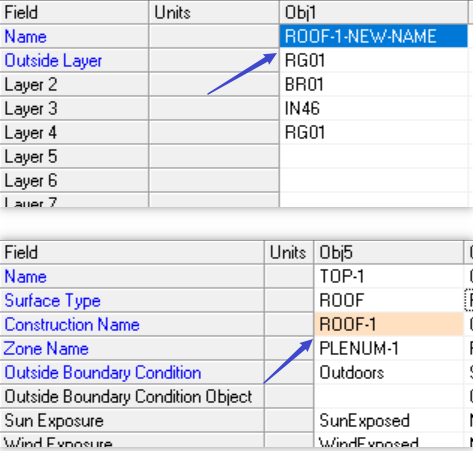
Task: Select the highlighted ROOF-1 construction cell
Action: (389, 324)
